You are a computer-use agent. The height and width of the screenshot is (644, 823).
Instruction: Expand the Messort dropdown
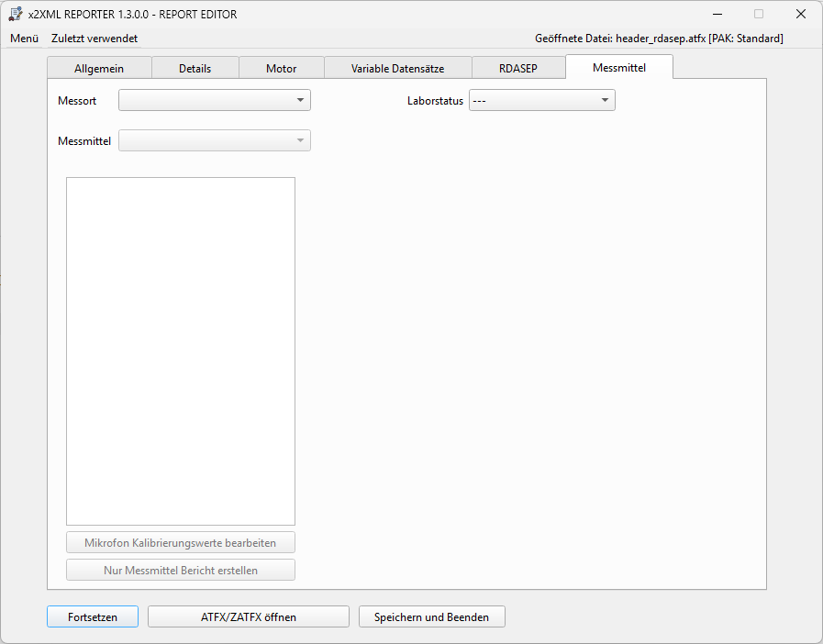tap(214, 100)
